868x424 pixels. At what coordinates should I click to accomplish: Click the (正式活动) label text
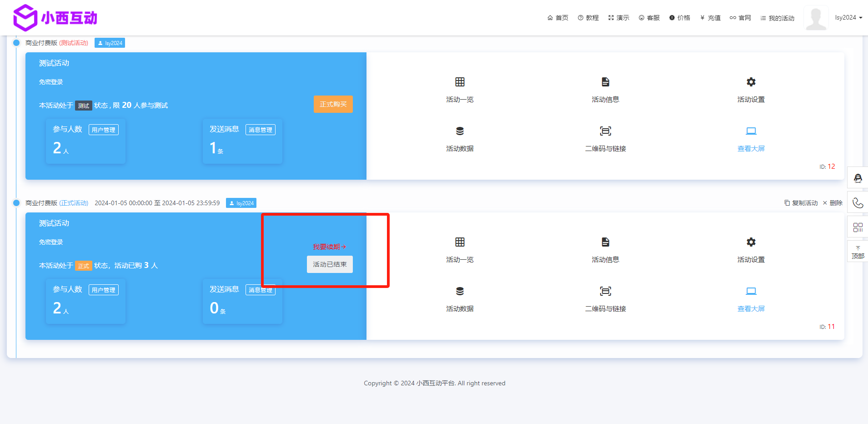[x=74, y=203]
